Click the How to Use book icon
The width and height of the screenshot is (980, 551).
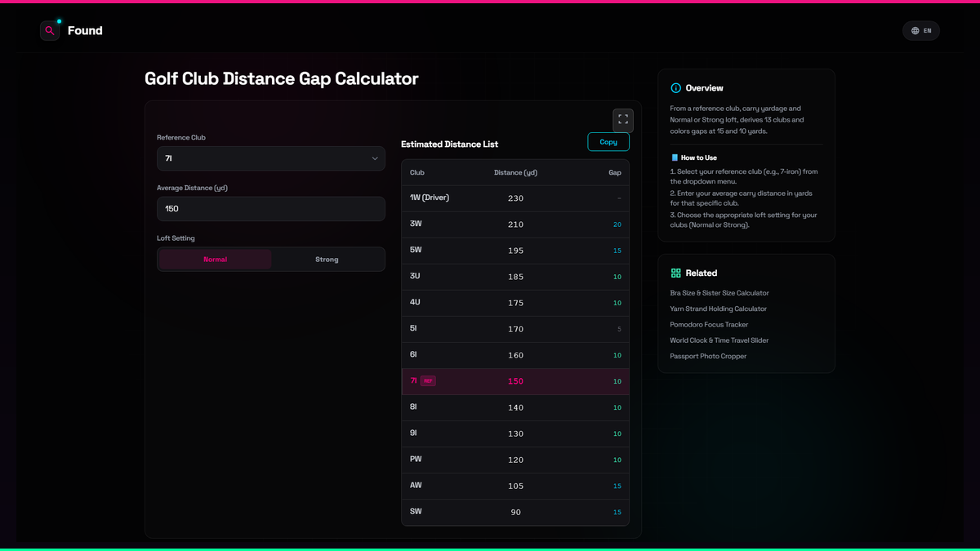coord(675,158)
